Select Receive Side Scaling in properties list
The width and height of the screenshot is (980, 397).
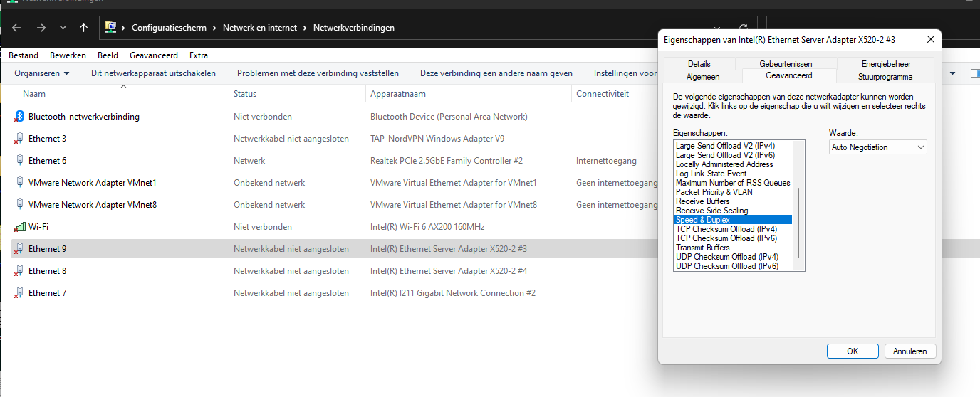pyautogui.click(x=712, y=211)
